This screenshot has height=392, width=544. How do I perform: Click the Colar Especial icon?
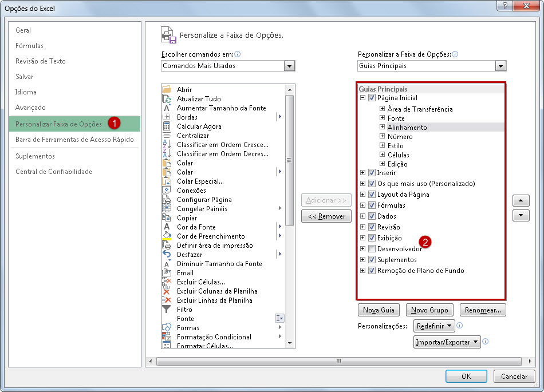point(167,181)
